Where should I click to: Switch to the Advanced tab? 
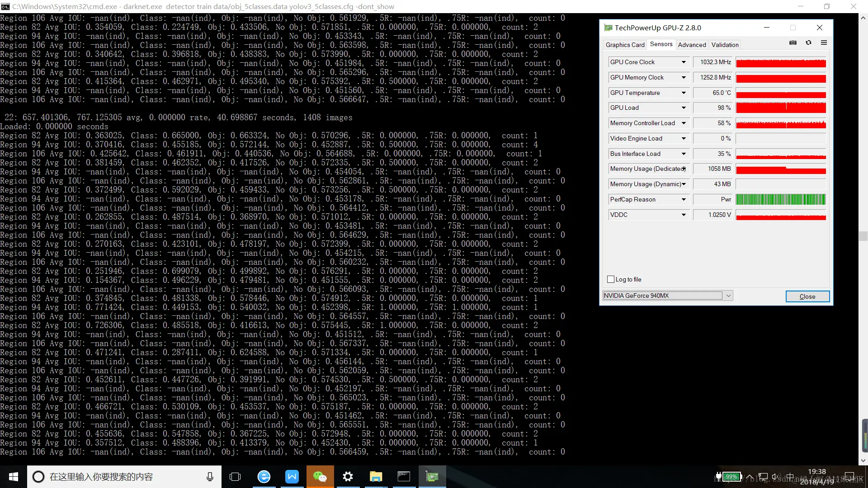pos(692,45)
